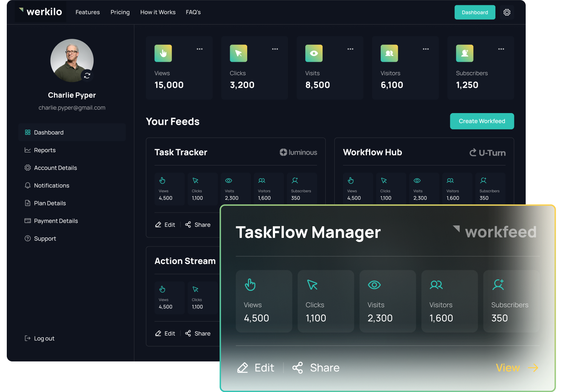Screen dimensions: 563x392
Task: Click Clicks cursor icon in TaskFlow Manager
Action: (312, 285)
